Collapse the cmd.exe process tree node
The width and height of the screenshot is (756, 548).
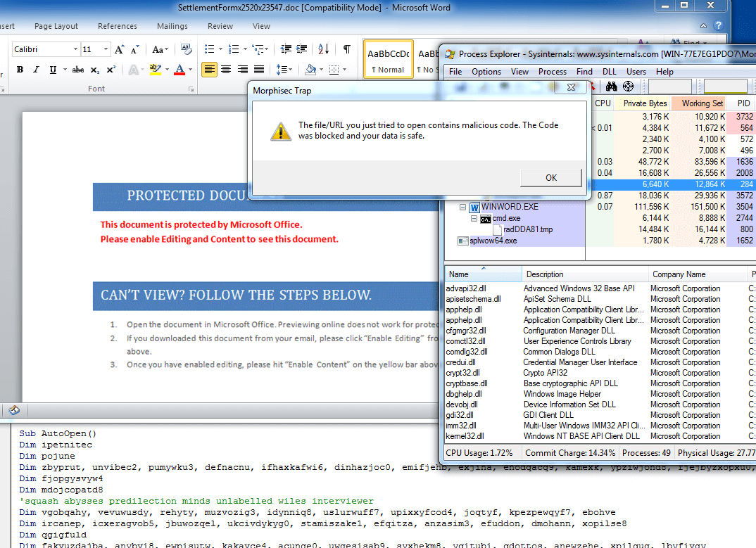click(x=474, y=219)
